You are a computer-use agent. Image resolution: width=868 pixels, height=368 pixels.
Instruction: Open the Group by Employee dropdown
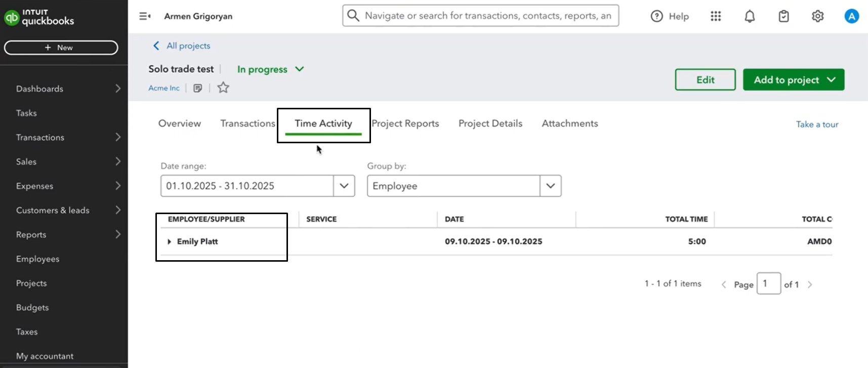point(550,186)
